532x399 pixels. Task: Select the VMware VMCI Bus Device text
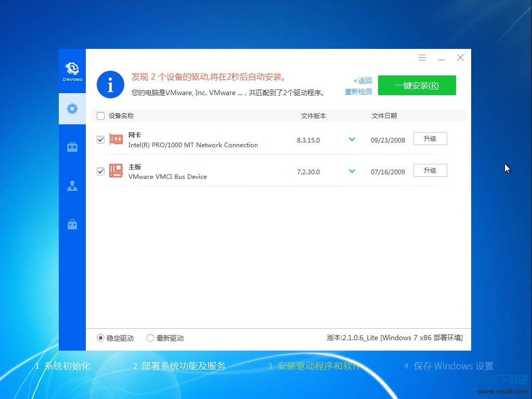(167, 176)
